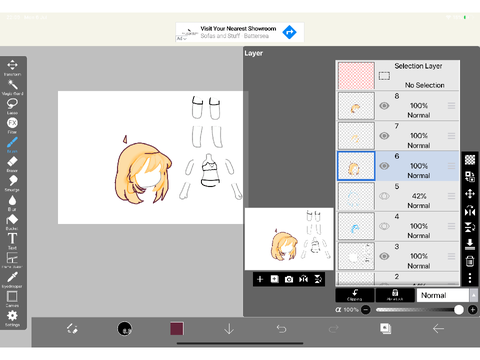This screenshot has width=480, height=360.
Task: Open the Visit Your Nearest Showroom ad
Action: tap(240, 32)
